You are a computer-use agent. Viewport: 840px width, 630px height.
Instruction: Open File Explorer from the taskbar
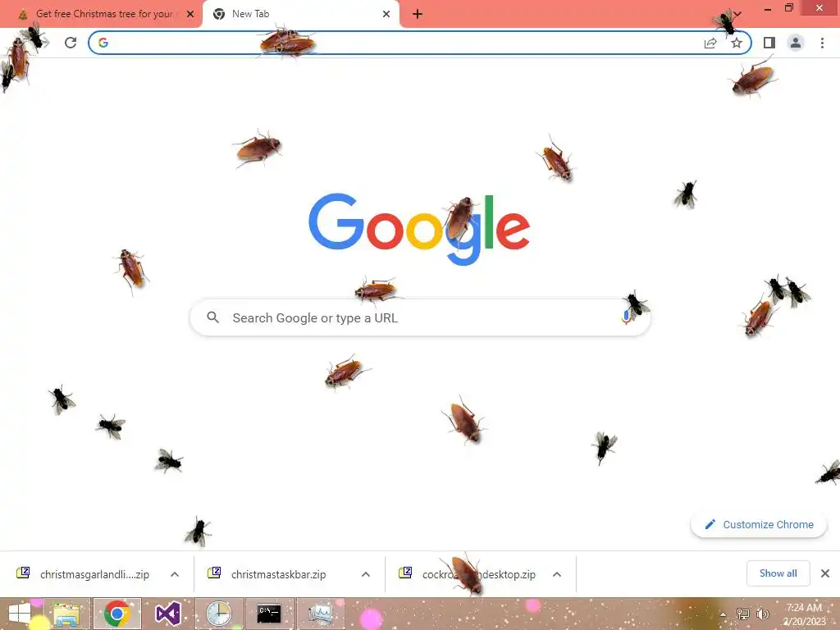66,614
